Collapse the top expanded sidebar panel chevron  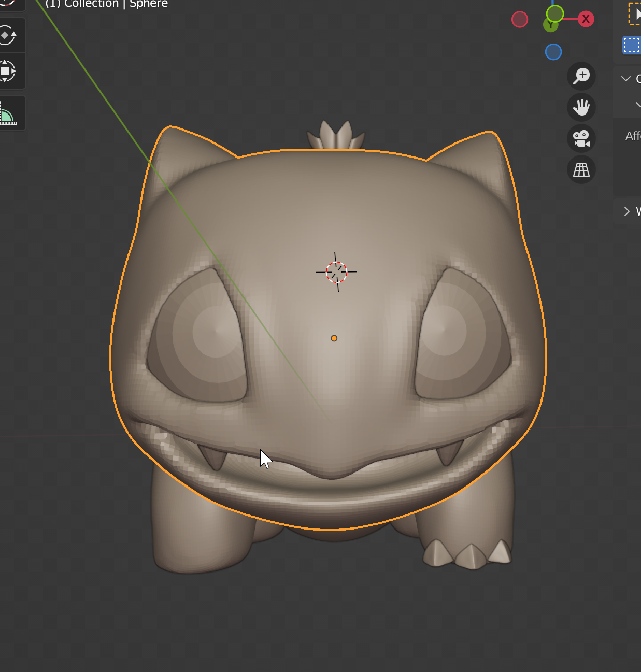626,79
